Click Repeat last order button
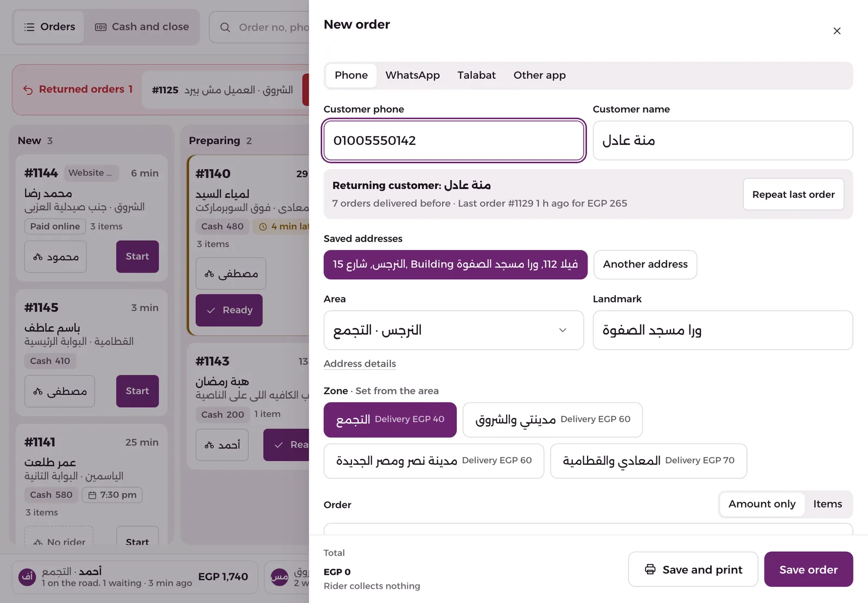This screenshot has width=868, height=603. pyautogui.click(x=793, y=194)
